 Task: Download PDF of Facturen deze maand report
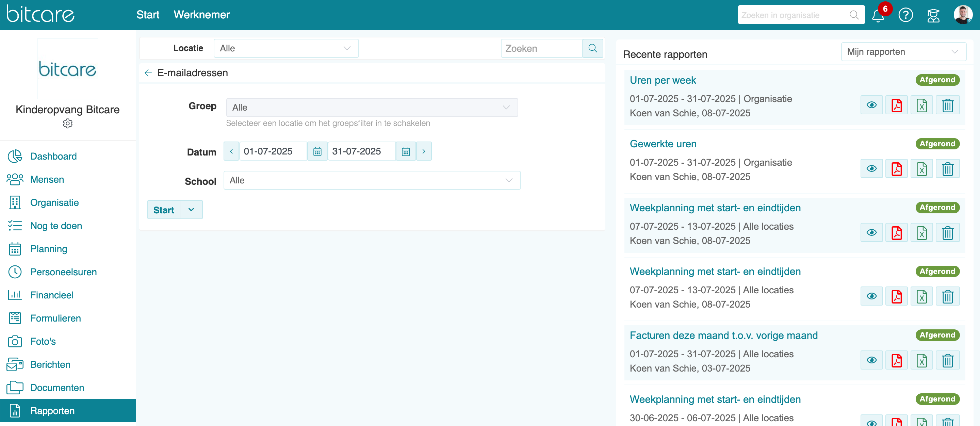click(x=897, y=360)
